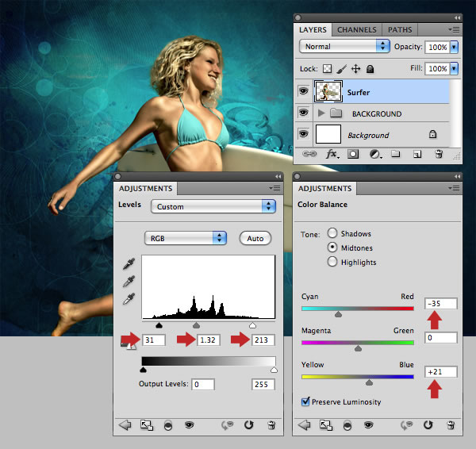Delete layer using Layers panel trash icon
This screenshot has width=476, height=449.
click(x=439, y=154)
